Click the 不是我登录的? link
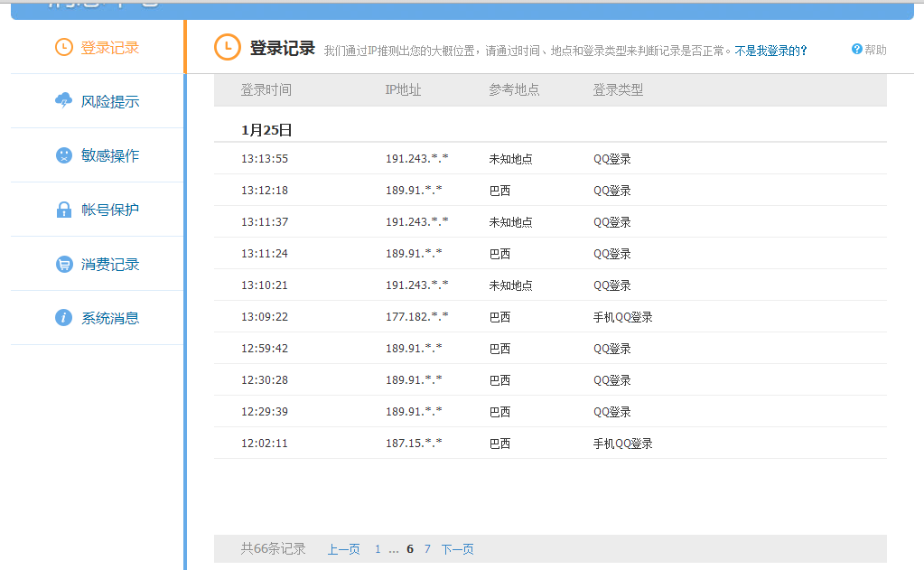924x570 pixels. [x=770, y=51]
